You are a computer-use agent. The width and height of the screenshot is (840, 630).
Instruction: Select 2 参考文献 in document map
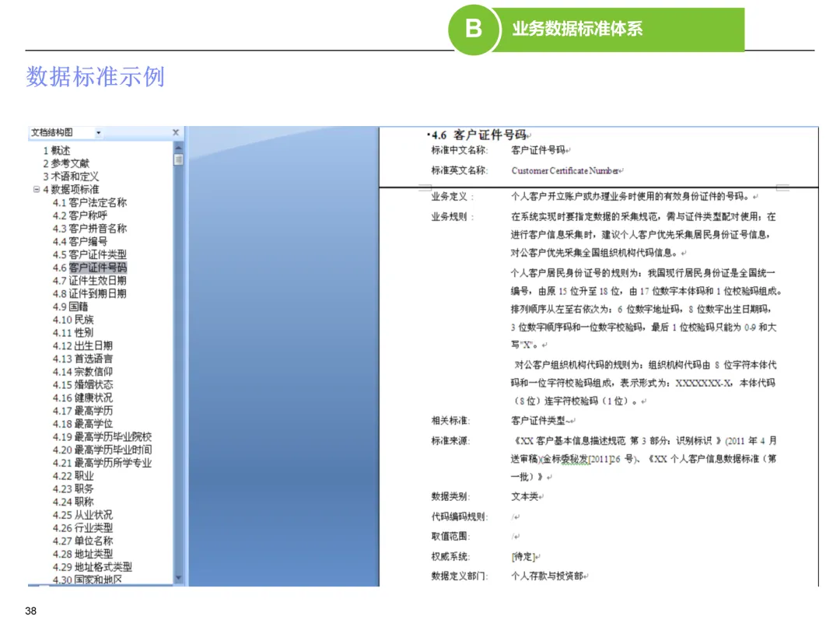tap(66, 163)
